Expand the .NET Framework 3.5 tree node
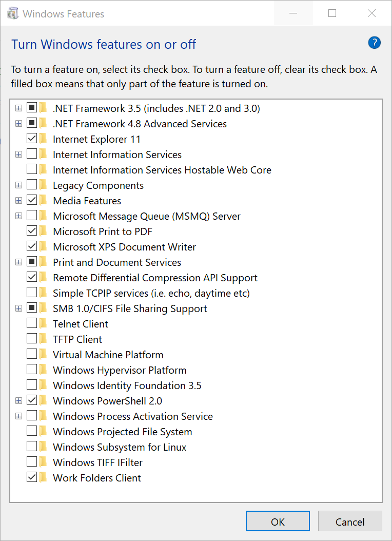 19,108
